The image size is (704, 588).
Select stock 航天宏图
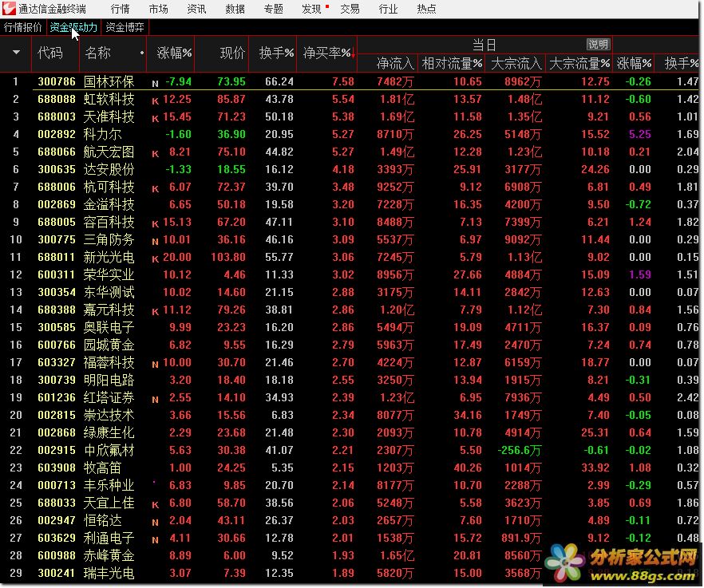[x=109, y=152]
